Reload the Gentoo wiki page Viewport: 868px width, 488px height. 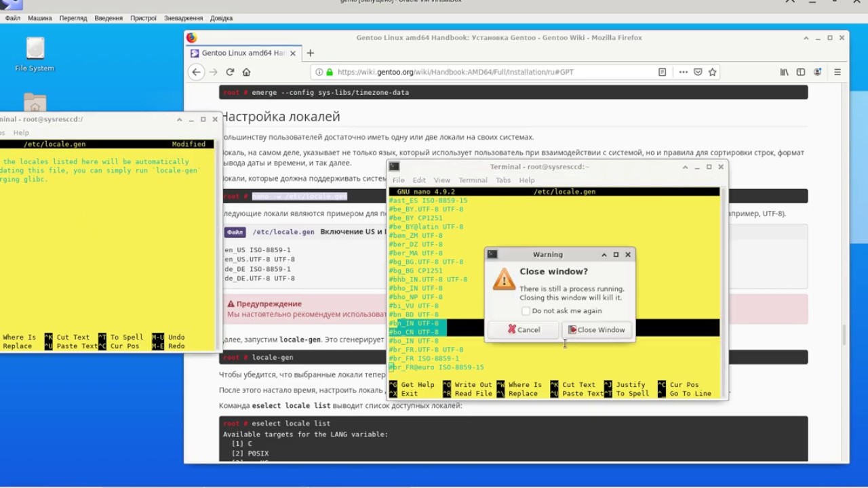pyautogui.click(x=230, y=72)
